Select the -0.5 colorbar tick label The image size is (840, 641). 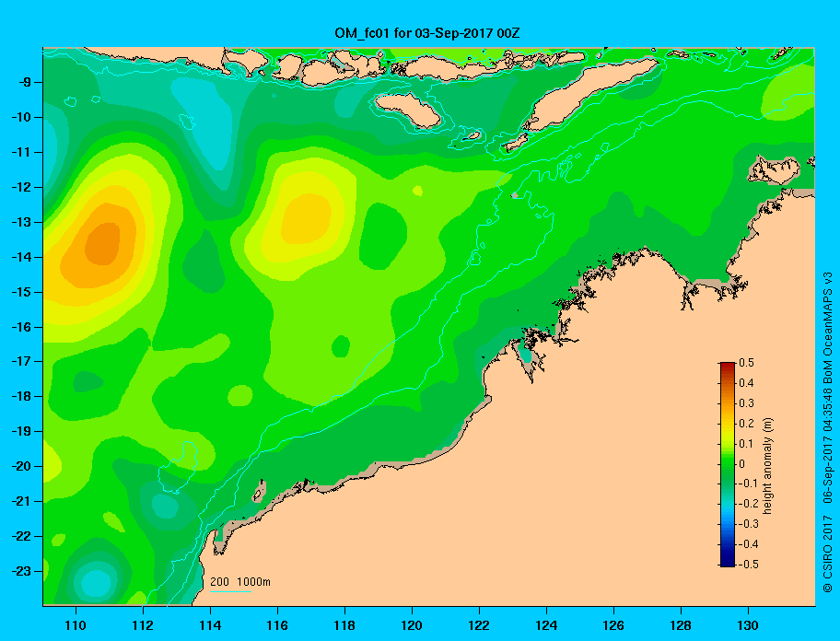[x=749, y=565]
